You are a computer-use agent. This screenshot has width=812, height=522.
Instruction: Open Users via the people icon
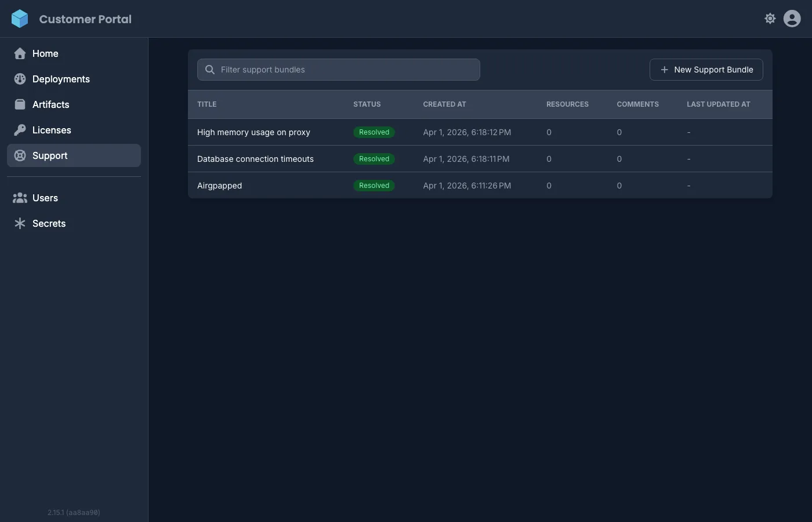click(20, 197)
